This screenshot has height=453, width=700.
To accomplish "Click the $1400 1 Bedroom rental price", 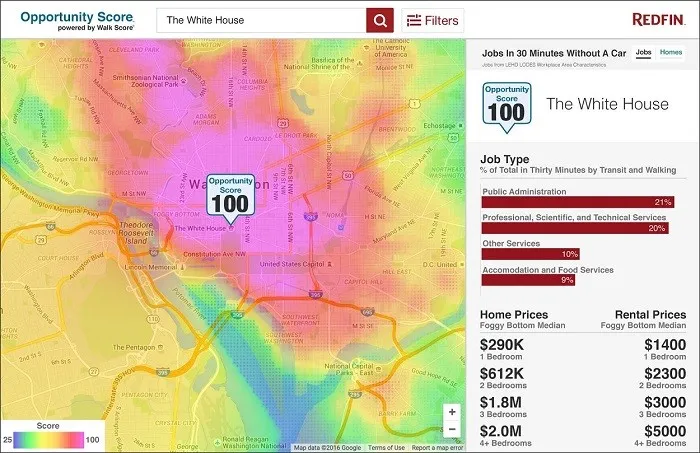I will point(665,349).
